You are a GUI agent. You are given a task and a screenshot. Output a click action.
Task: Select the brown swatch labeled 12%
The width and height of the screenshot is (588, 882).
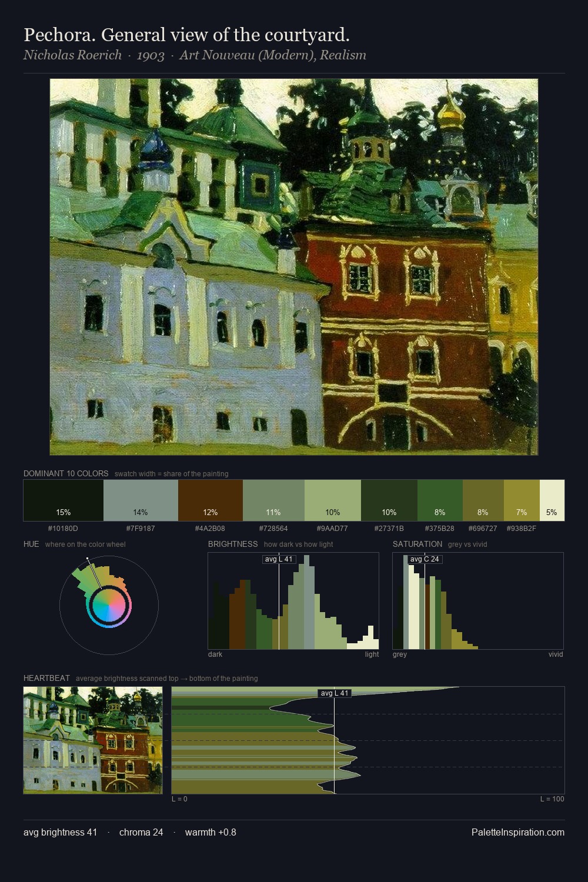[211, 500]
